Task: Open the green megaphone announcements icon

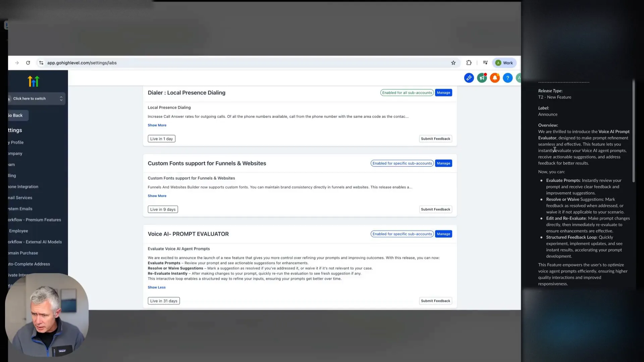Action: pyautogui.click(x=482, y=78)
